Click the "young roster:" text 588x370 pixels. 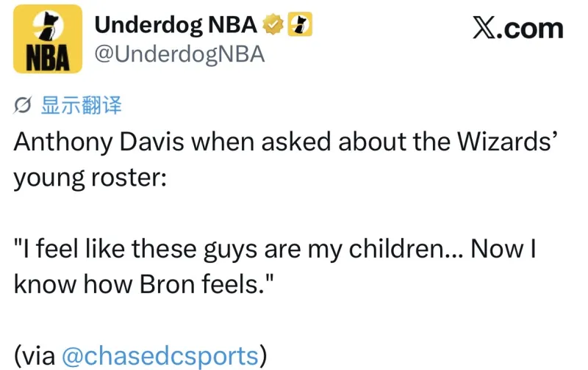90,178
